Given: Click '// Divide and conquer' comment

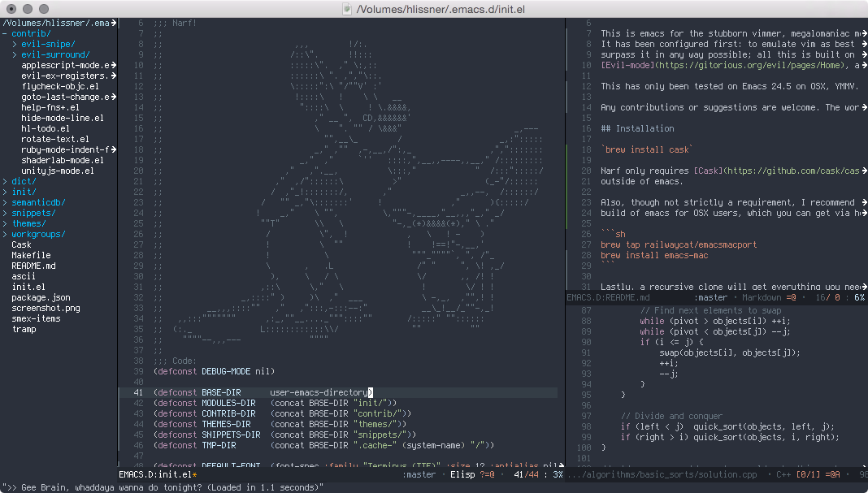Looking at the screenshot, I should 671,416.
